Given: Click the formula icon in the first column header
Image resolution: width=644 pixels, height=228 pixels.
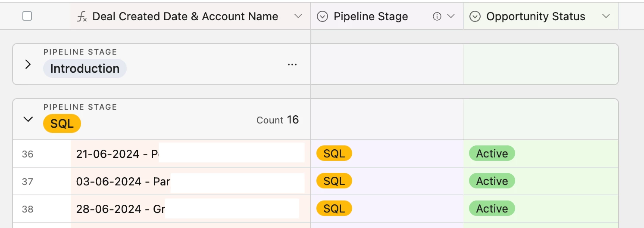Looking at the screenshot, I should [x=81, y=17].
